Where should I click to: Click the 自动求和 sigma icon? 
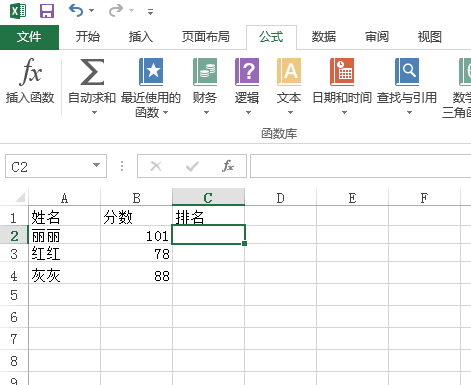point(92,72)
